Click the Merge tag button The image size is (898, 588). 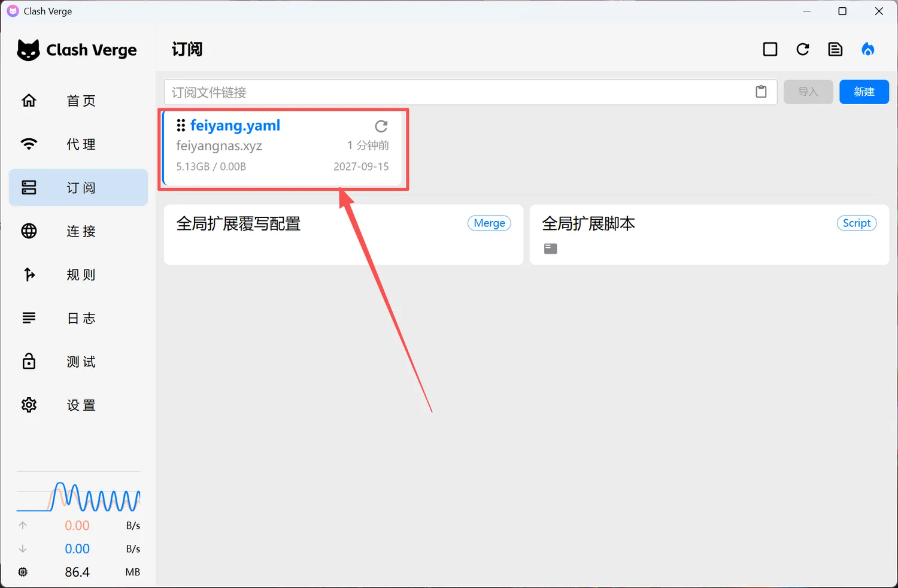(490, 223)
